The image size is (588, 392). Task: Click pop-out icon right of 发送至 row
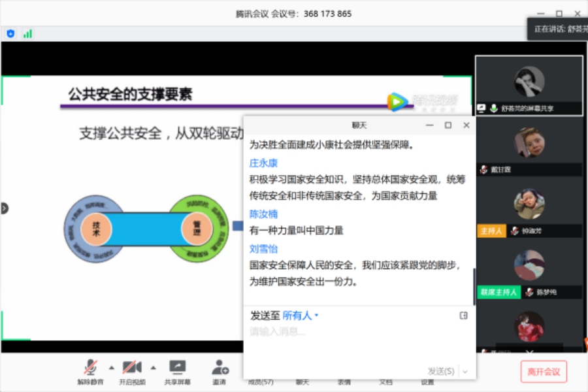pyautogui.click(x=464, y=316)
